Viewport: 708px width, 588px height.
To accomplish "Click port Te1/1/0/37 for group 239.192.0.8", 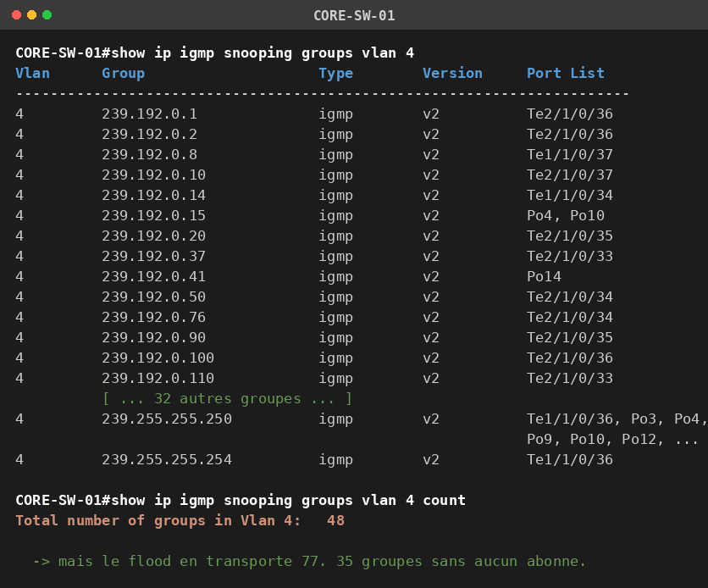I will pos(570,154).
